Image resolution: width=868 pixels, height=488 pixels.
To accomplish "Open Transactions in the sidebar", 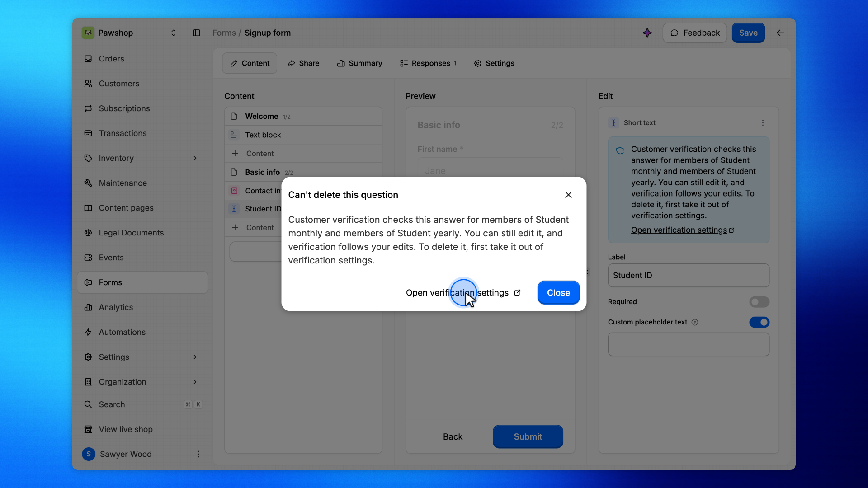I will [x=142, y=133].
